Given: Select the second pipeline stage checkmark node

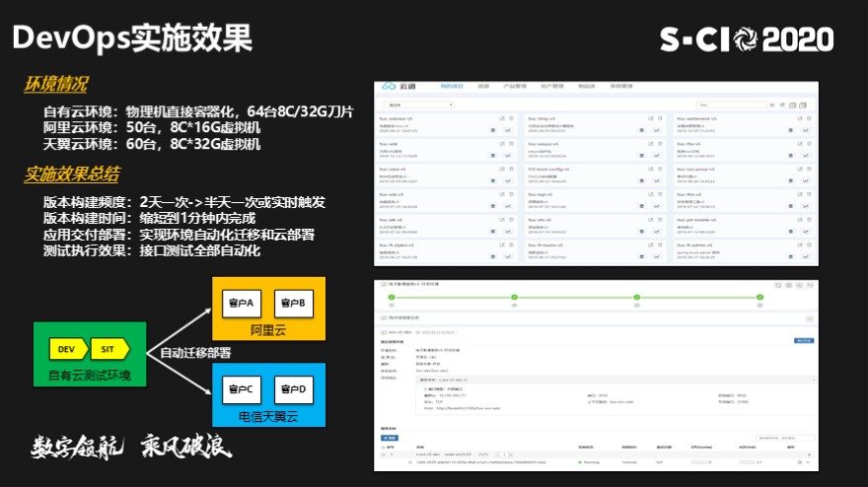Looking at the screenshot, I should [514, 297].
